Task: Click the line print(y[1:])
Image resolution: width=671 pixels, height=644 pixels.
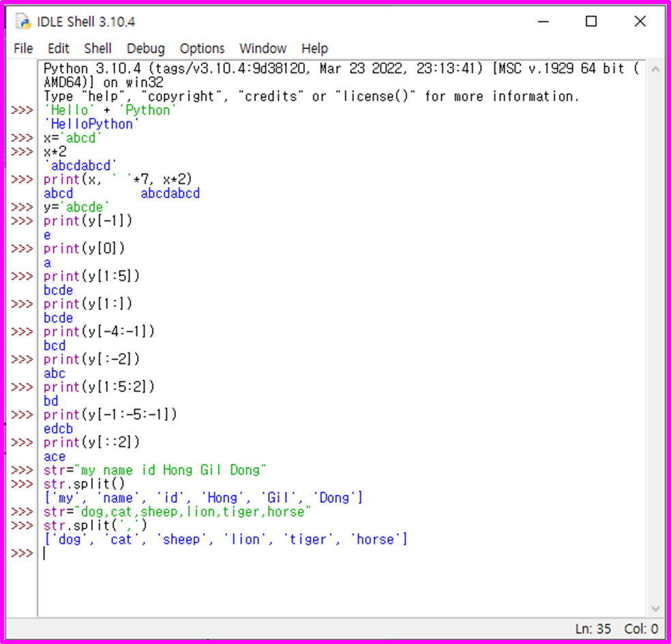Action: [x=88, y=304]
